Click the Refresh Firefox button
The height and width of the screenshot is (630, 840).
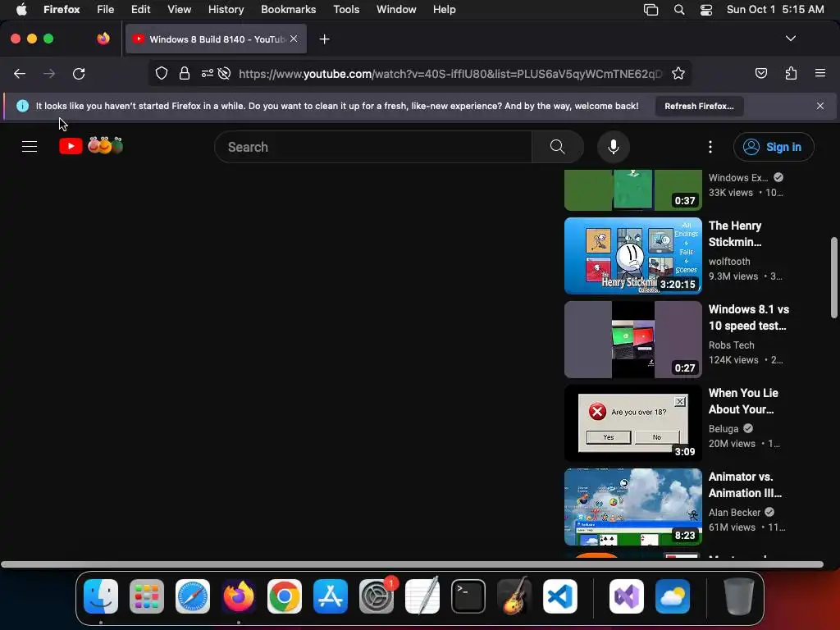pos(699,106)
